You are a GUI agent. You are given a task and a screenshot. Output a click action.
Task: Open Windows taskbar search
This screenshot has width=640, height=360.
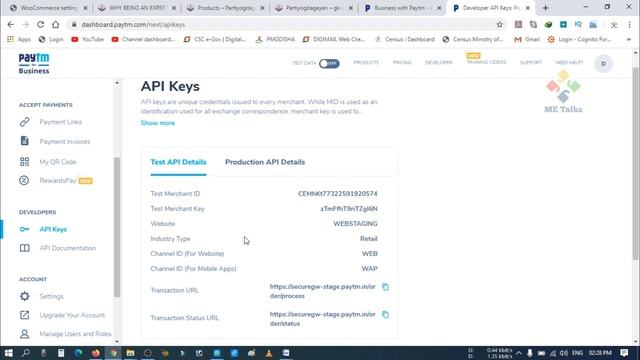pos(25,353)
